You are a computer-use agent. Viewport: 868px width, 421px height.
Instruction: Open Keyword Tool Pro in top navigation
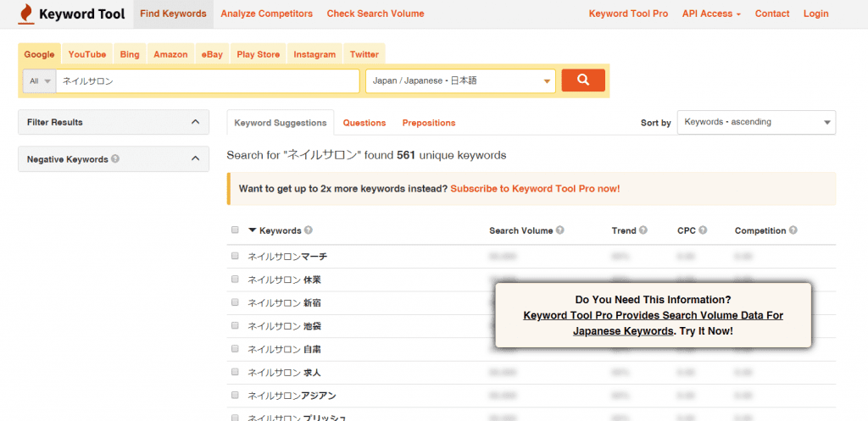[x=628, y=14]
